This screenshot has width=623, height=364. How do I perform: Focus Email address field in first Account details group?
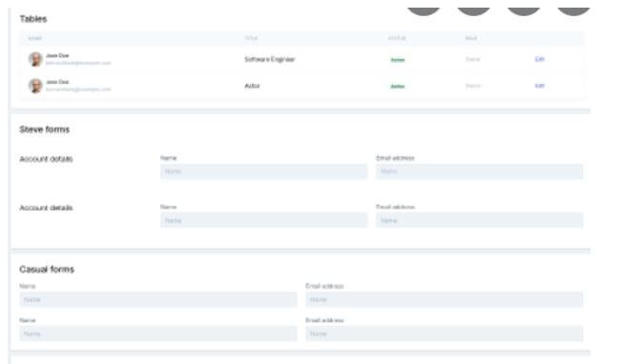tap(480, 172)
